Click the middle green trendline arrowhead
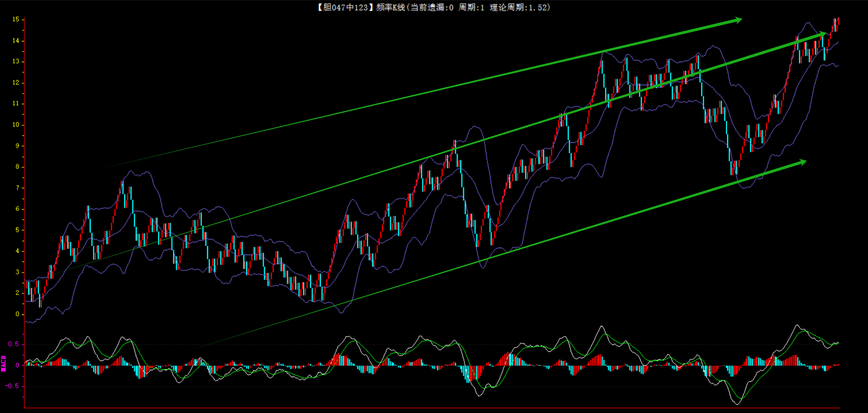This screenshot has height=413, width=868. 822,34
